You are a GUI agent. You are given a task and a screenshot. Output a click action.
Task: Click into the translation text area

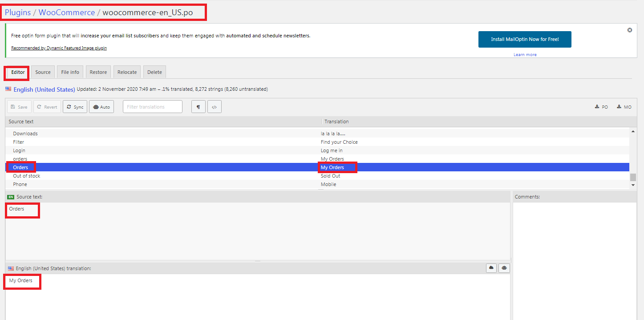[x=258, y=297]
